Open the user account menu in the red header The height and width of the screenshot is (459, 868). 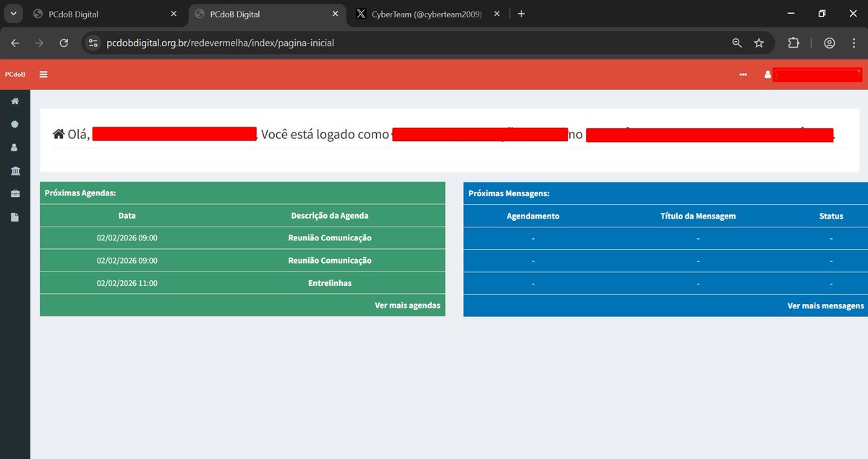coord(813,75)
